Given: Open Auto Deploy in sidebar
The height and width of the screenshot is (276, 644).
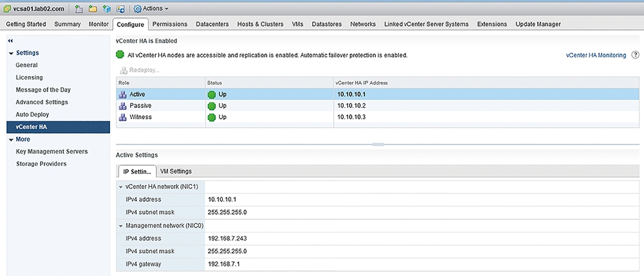Looking at the screenshot, I should [x=32, y=114].
